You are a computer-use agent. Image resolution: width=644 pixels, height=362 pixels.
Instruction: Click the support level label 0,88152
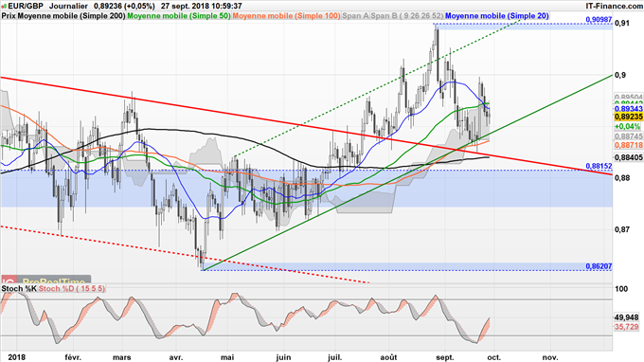(599, 166)
